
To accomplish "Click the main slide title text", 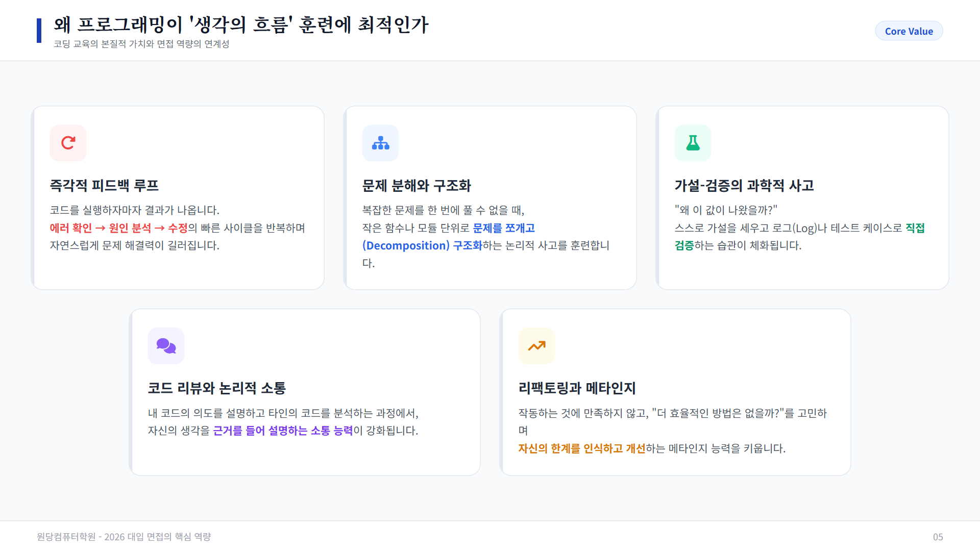I will click(x=241, y=24).
